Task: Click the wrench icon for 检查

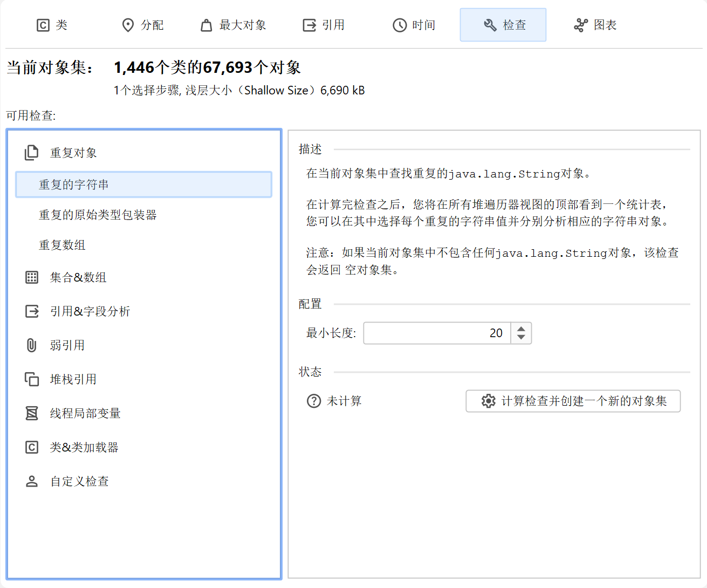Action: pyautogui.click(x=490, y=25)
